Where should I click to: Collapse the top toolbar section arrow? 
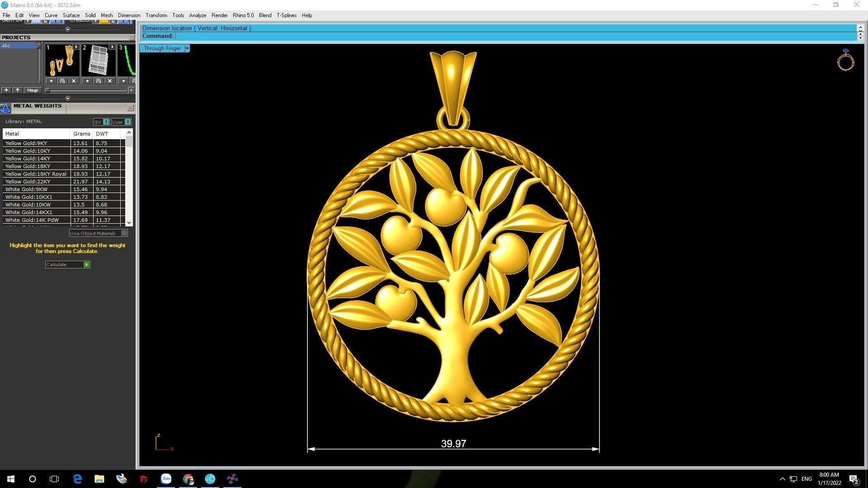[x=68, y=29]
